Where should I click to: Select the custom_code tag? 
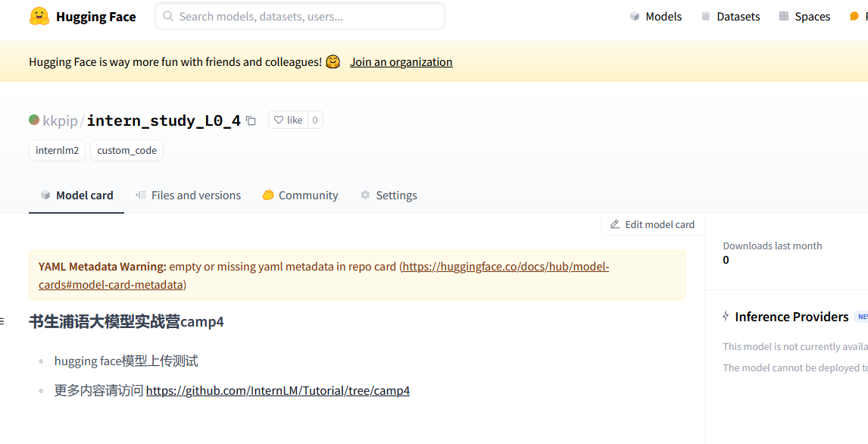point(126,150)
